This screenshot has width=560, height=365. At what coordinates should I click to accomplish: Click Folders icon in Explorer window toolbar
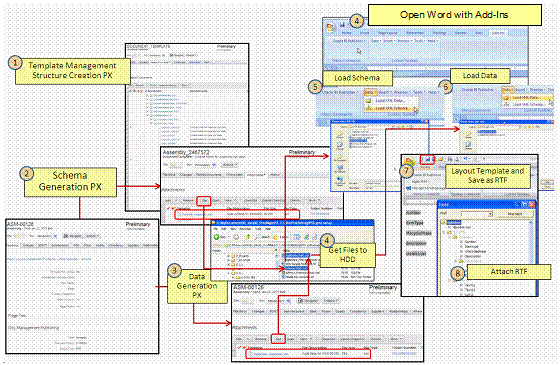click(280, 237)
